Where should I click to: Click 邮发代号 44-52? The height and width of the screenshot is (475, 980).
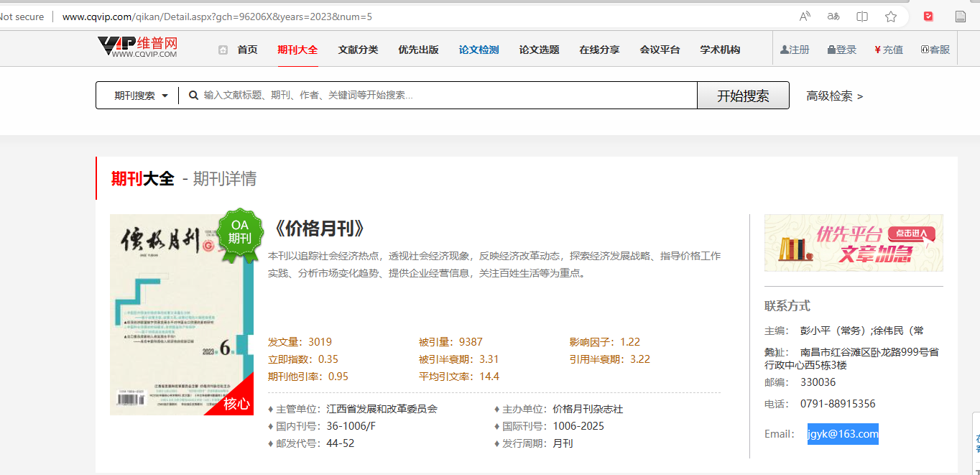340,443
